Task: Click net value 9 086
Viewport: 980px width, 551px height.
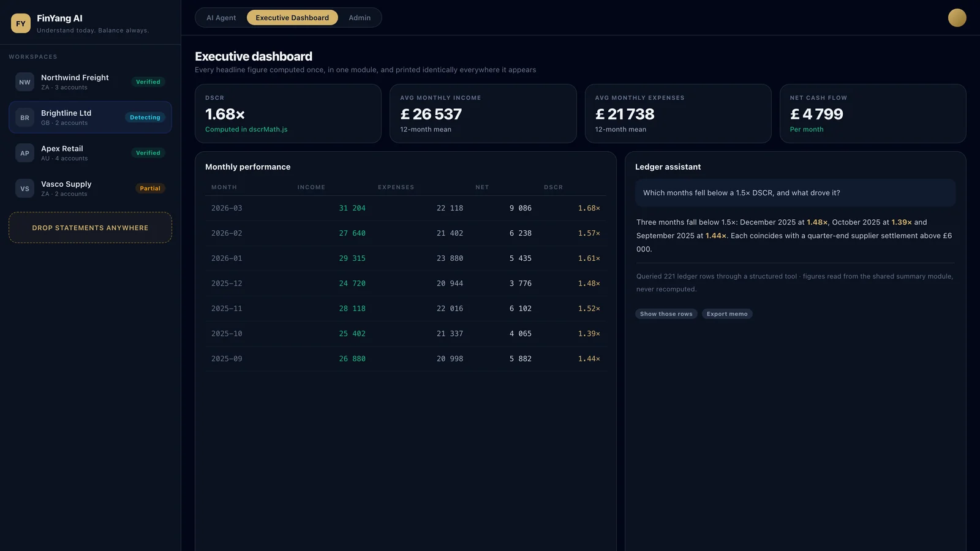Action: coord(521,208)
